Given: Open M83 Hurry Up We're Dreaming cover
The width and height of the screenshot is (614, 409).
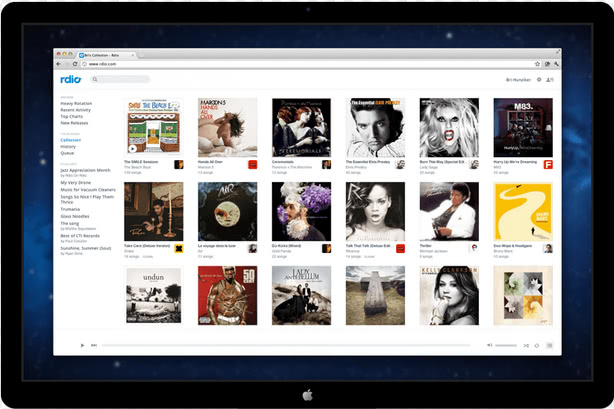Looking at the screenshot, I should [x=523, y=127].
